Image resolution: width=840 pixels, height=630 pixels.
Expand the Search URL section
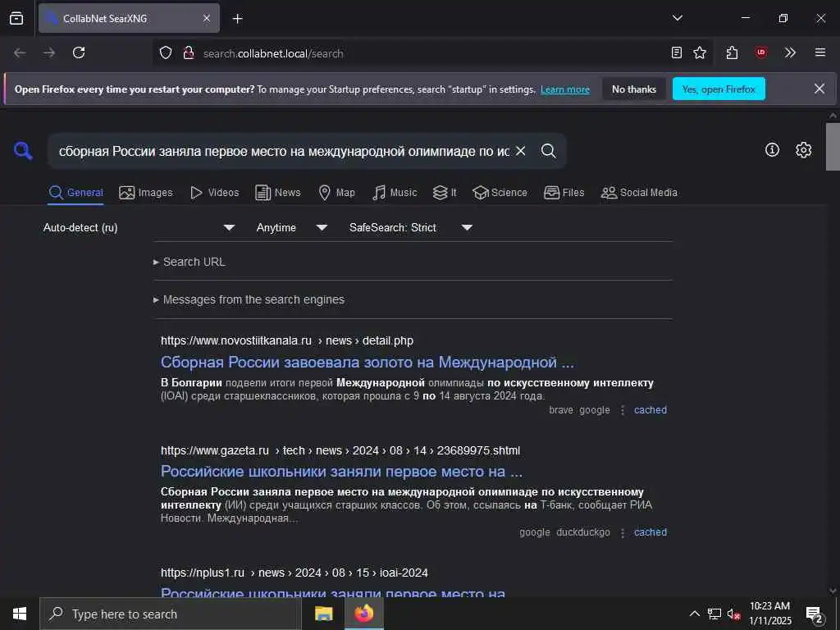pyautogui.click(x=189, y=262)
